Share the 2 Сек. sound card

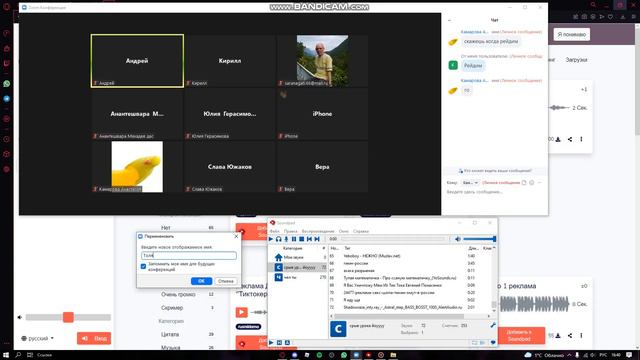point(570,139)
